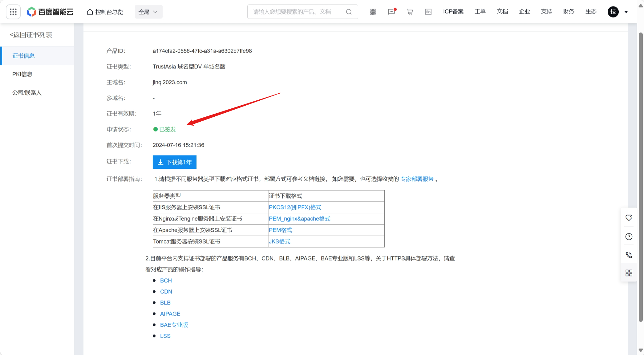Click the search magnifier icon
The image size is (644, 355).
(349, 12)
